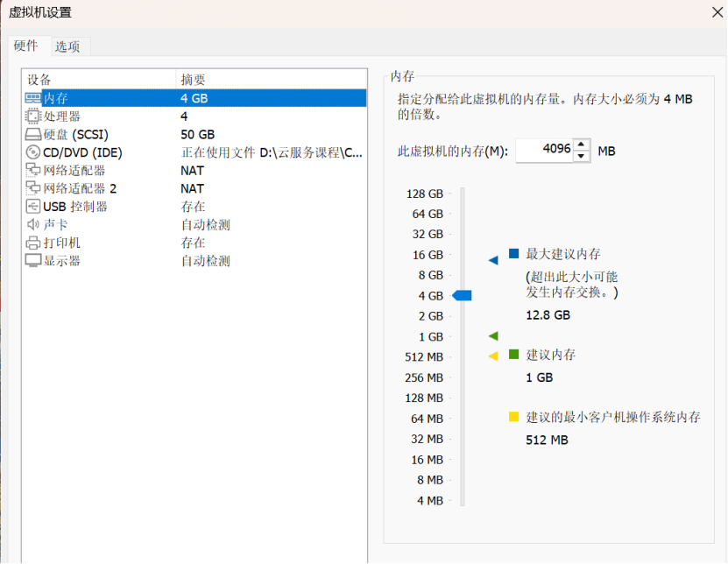
Task: Click the 存在 summary for 打印机
Action: point(193,243)
